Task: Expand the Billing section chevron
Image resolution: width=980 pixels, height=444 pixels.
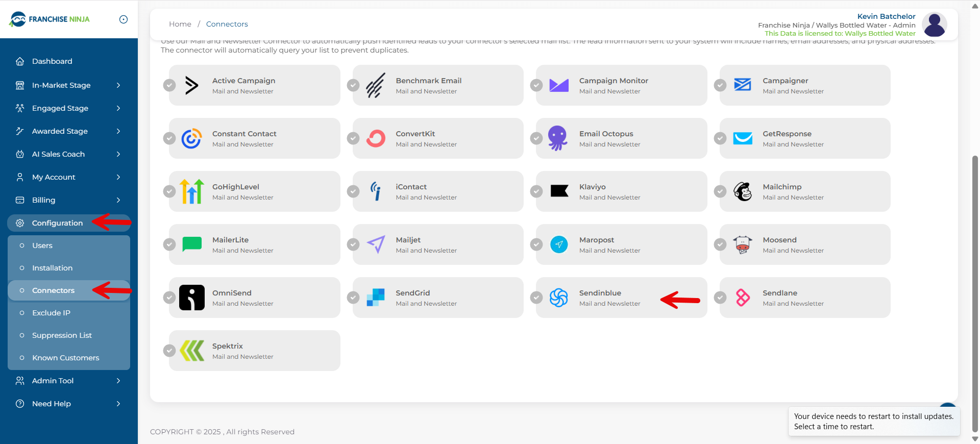Action: coord(118,200)
